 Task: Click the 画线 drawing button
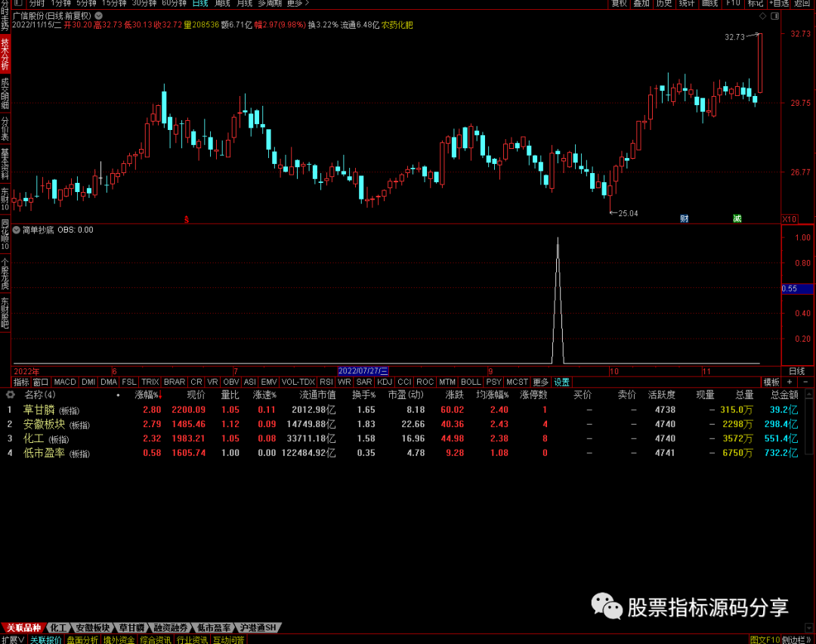(709, 3)
